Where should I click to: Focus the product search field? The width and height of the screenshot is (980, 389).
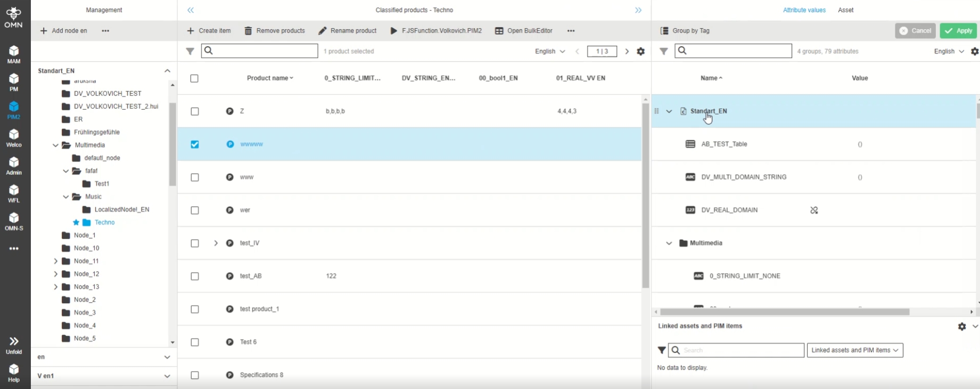[260, 51]
